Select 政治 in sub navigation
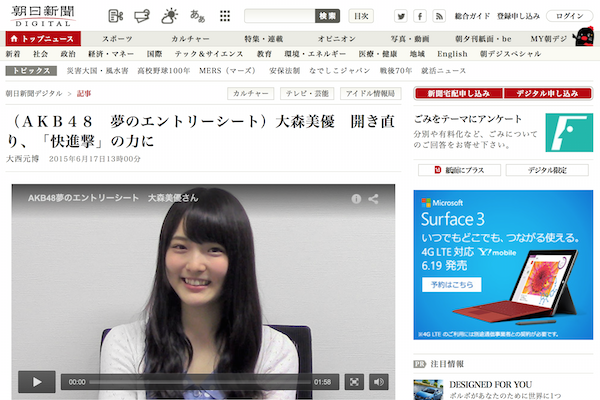Viewport: 600px width, 400px height. [68, 54]
